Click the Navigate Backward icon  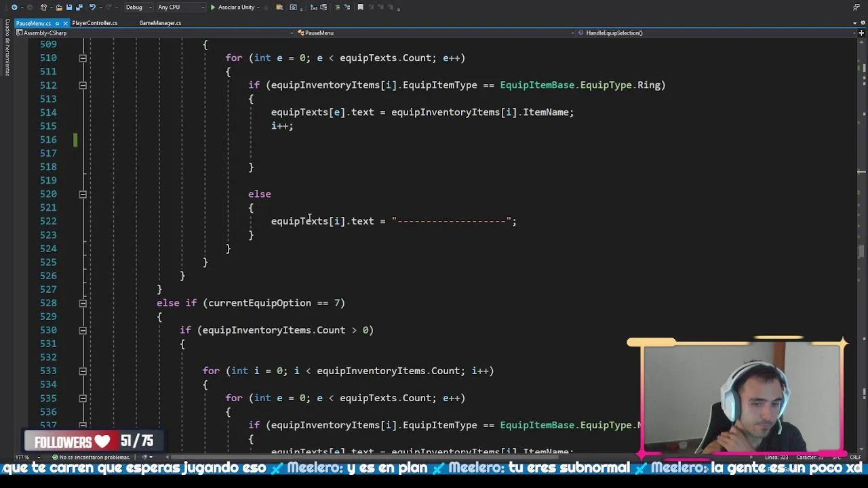pyautogui.click(x=14, y=7)
